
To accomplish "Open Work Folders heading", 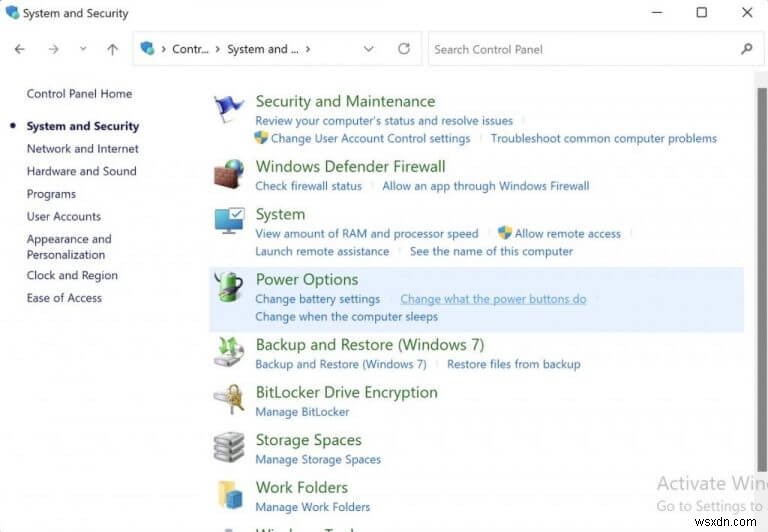I will (x=302, y=487).
